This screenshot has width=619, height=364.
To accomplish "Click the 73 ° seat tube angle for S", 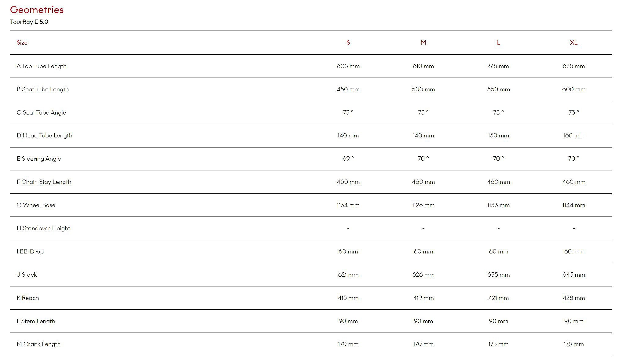I will 348,112.
